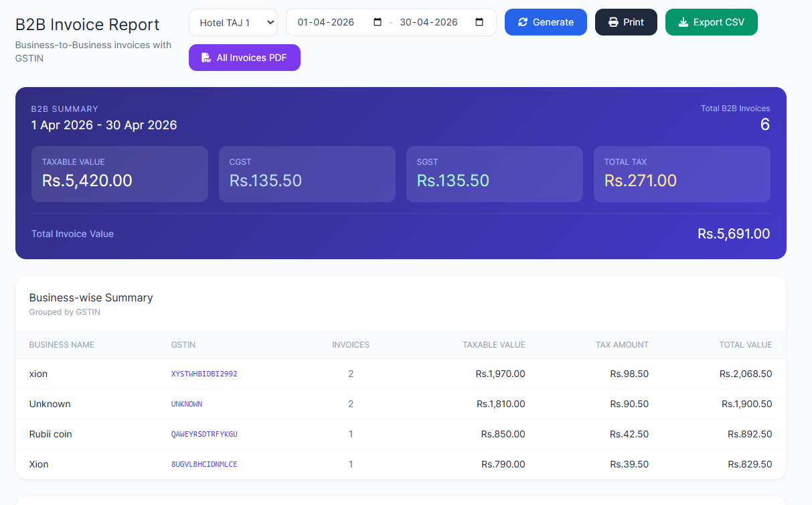Click the PDF file icon on All Invoices

click(206, 58)
